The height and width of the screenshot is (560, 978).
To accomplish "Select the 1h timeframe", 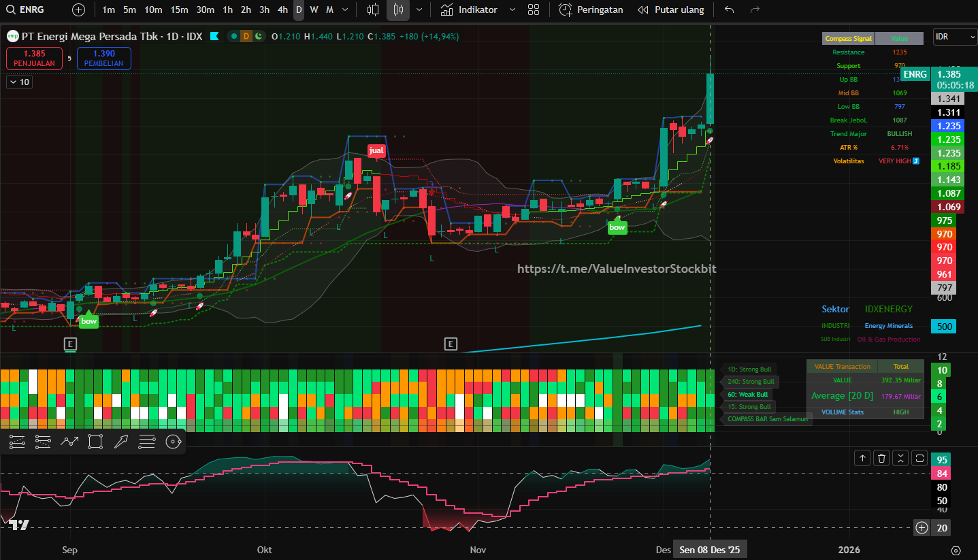I will pyautogui.click(x=227, y=10).
